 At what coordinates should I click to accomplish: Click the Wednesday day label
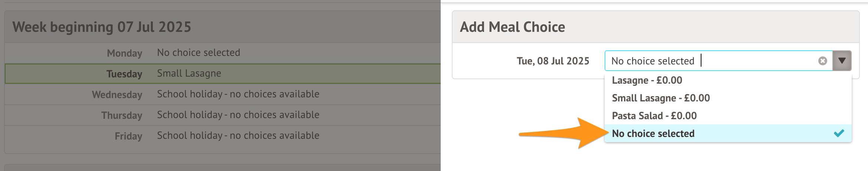coord(117,95)
